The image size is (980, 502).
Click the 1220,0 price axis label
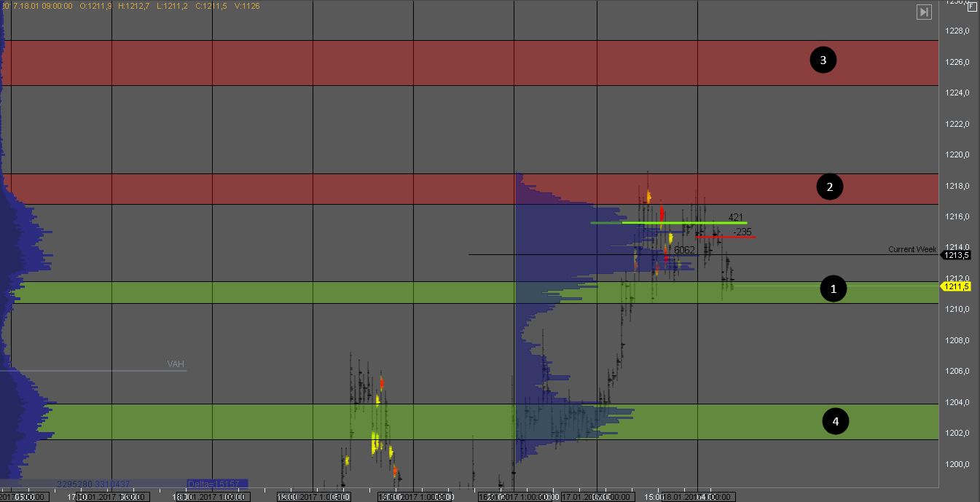point(956,154)
